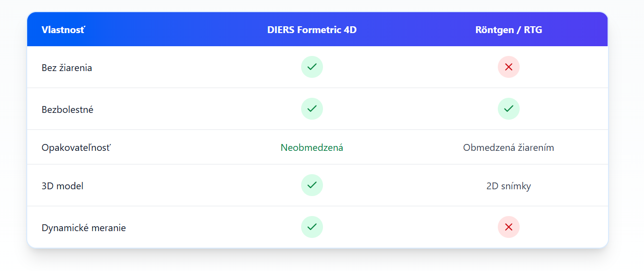This screenshot has width=644, height=271.
Task: Click DIERS green checkmark for Bez žiarenia
Action: (x=312, y=67)
